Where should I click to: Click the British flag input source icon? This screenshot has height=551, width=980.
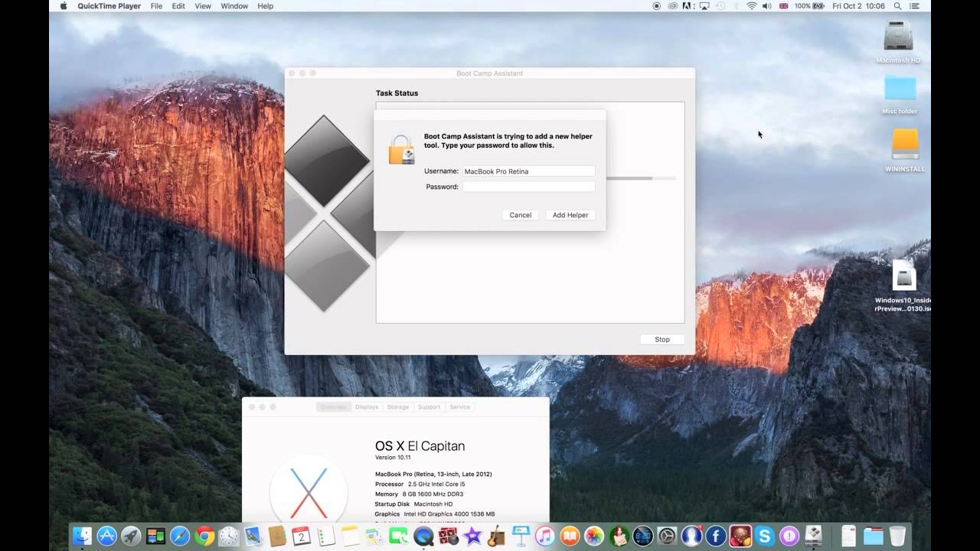pos(784,6)
